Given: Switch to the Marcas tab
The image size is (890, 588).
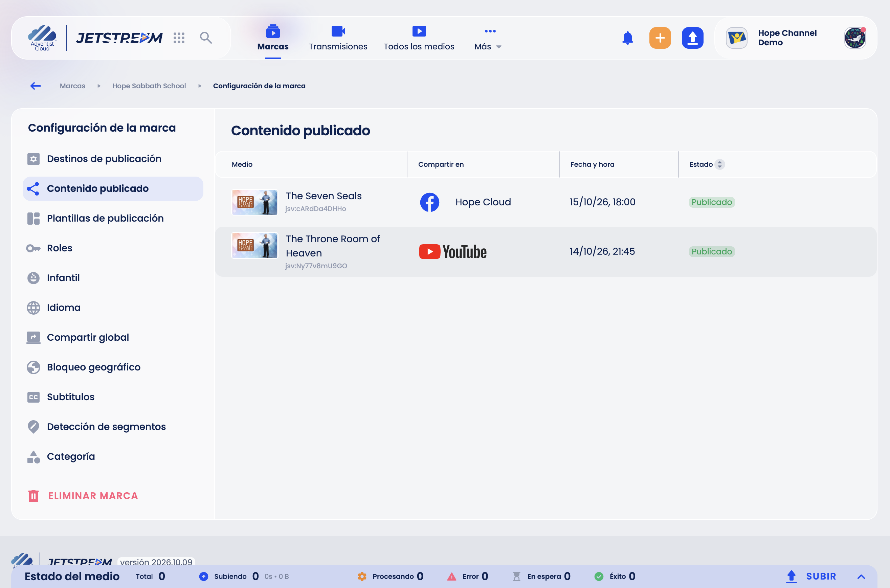Looking at the screenshot, I should (273, 38).
